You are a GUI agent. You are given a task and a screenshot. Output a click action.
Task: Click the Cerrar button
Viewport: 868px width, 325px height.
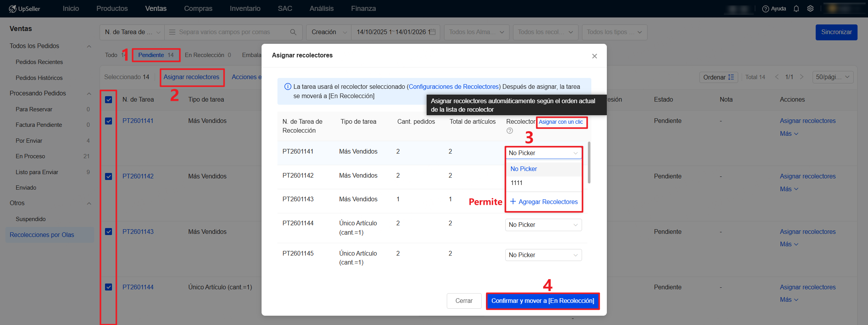coord(464,301)
